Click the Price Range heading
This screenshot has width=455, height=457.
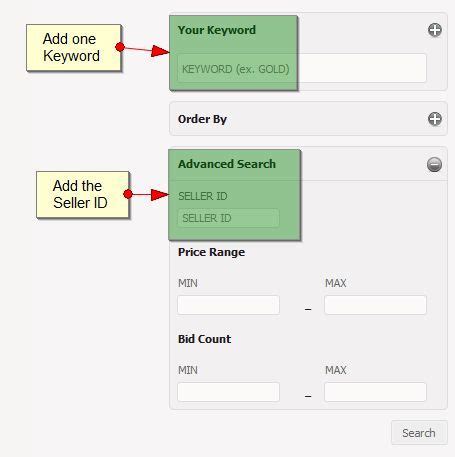point(211,252)
